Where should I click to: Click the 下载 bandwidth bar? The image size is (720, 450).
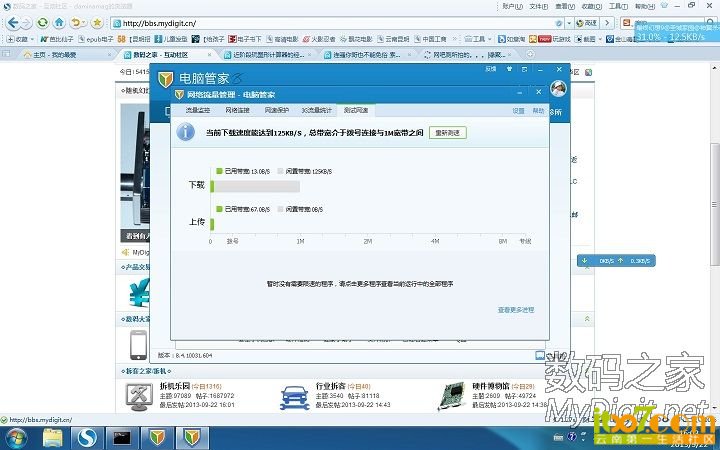tap(255, 186)
